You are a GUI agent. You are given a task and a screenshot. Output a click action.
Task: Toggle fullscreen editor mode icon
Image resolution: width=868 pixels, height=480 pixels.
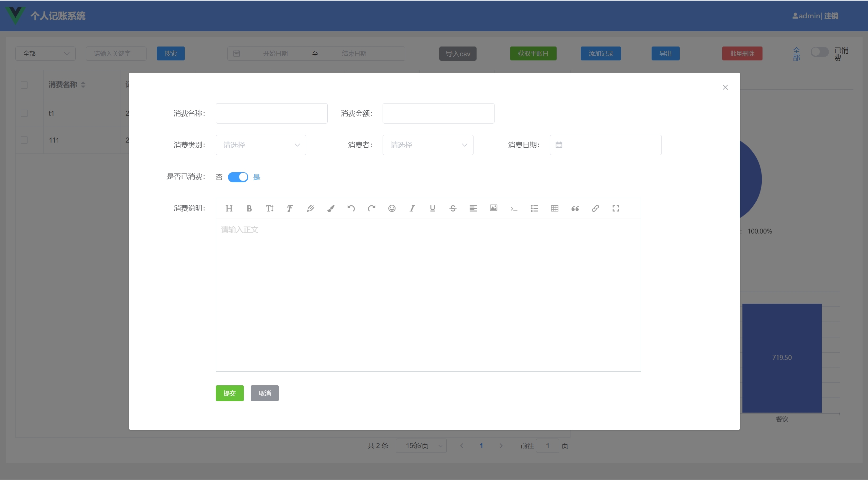(x=616, y=208)
